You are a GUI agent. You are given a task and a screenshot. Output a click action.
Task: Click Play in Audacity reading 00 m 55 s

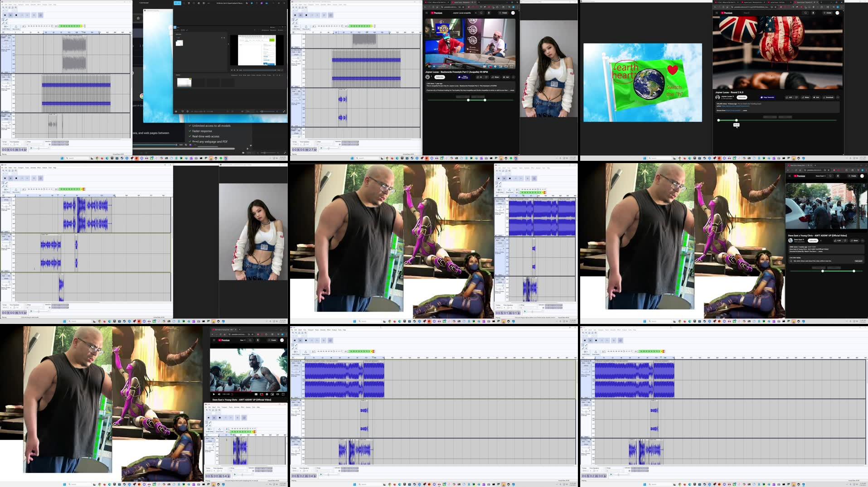(x=10, y=178)
